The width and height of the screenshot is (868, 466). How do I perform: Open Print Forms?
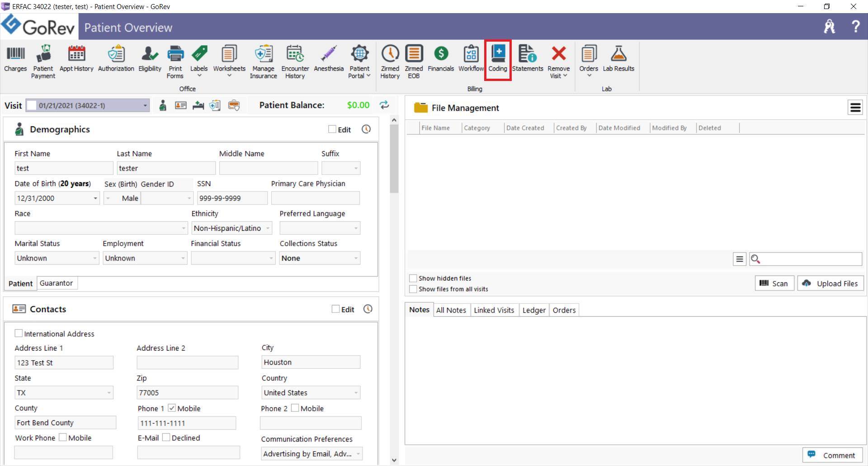(175, 62)
